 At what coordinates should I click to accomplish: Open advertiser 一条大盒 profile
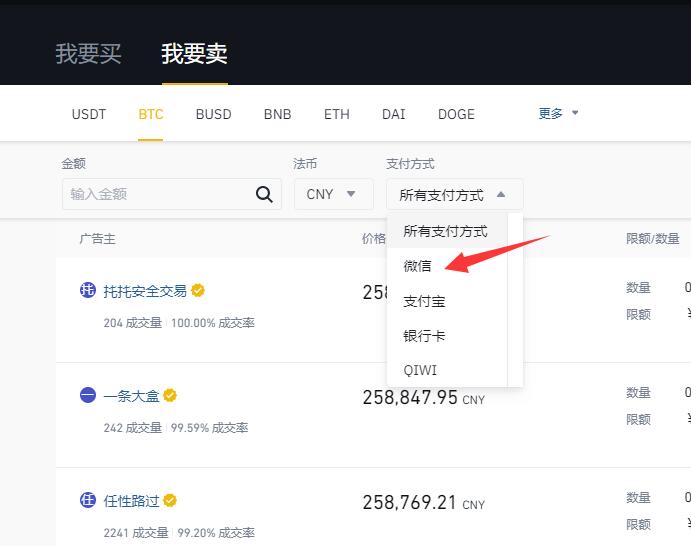(x=131, y=396)
